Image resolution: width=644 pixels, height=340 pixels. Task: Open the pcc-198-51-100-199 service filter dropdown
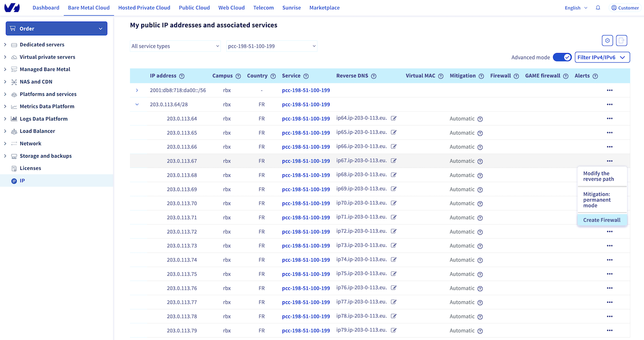pyautogui.click(x=271, y=46)
